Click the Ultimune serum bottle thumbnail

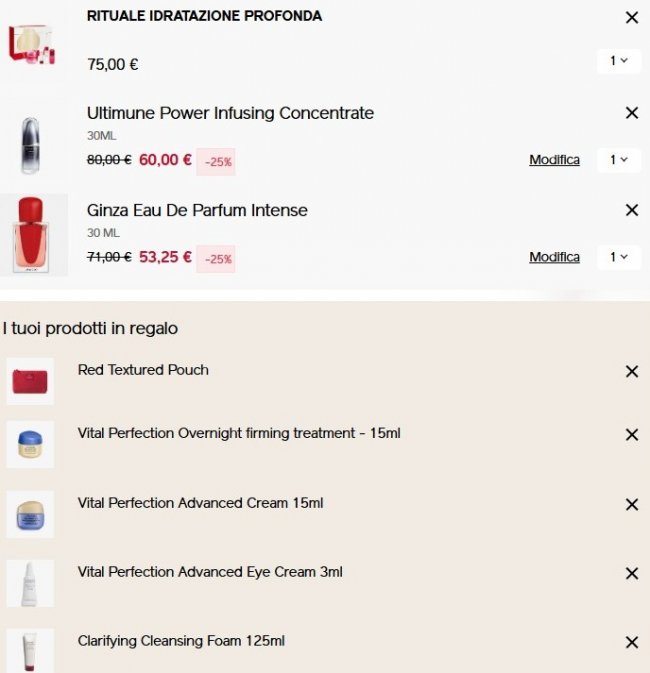(x=30, y=144)
